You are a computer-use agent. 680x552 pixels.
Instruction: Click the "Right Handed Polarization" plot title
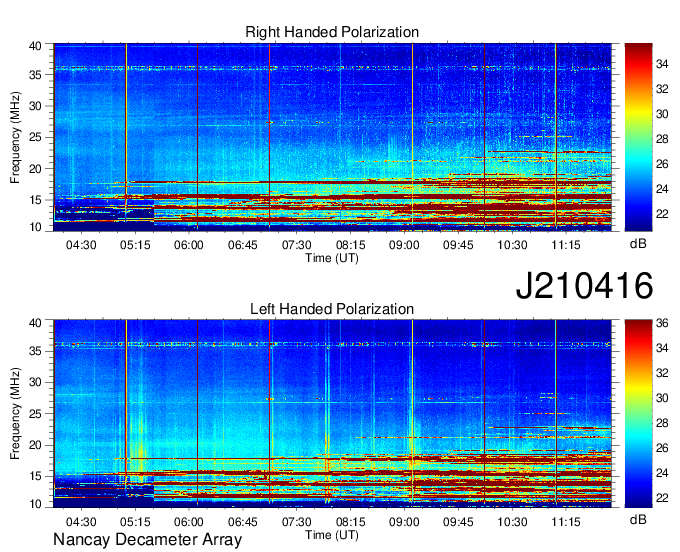332,32
